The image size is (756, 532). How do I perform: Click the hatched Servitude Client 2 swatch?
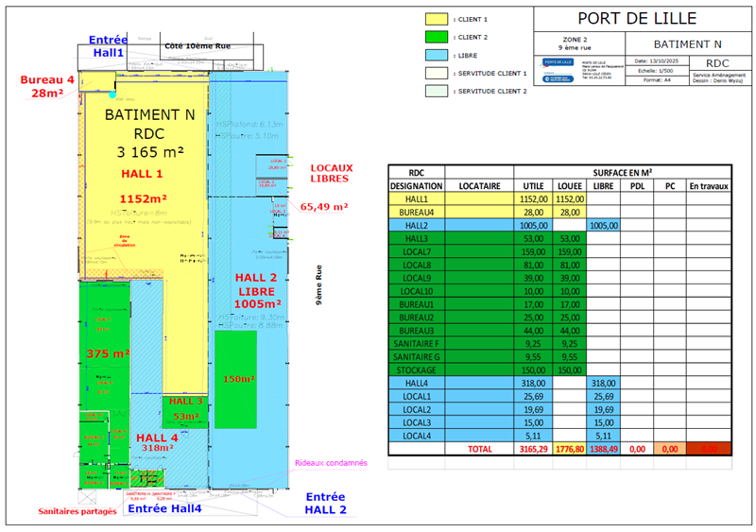coord(436,91)
